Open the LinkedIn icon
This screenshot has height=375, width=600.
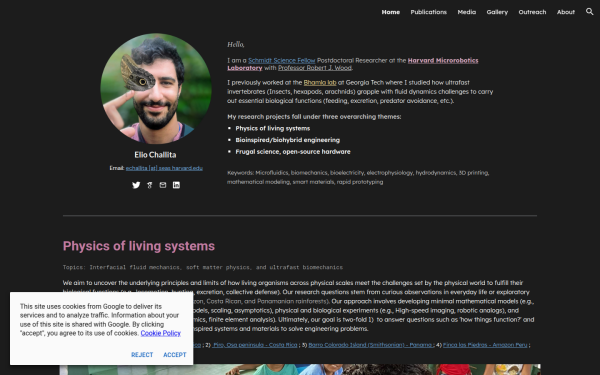176,185
